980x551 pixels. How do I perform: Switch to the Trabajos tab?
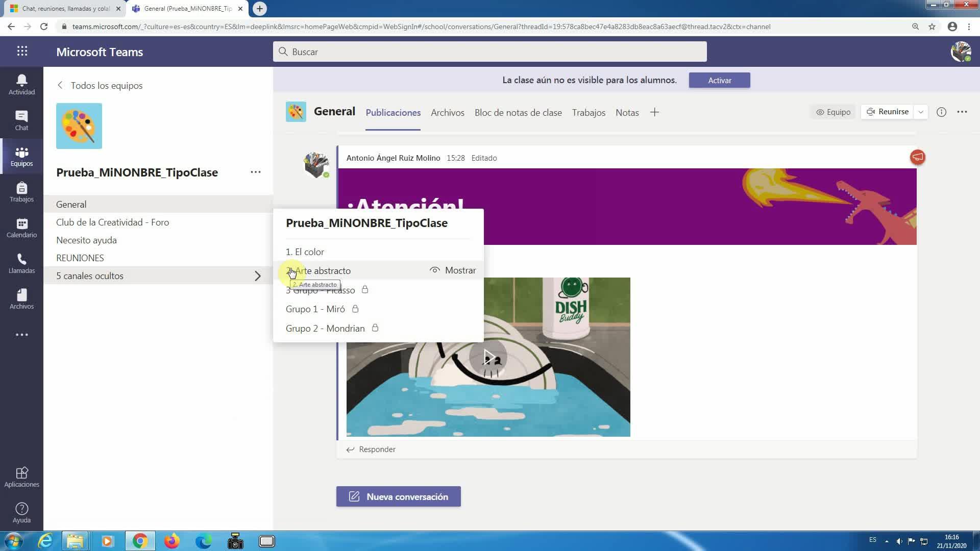588,113
